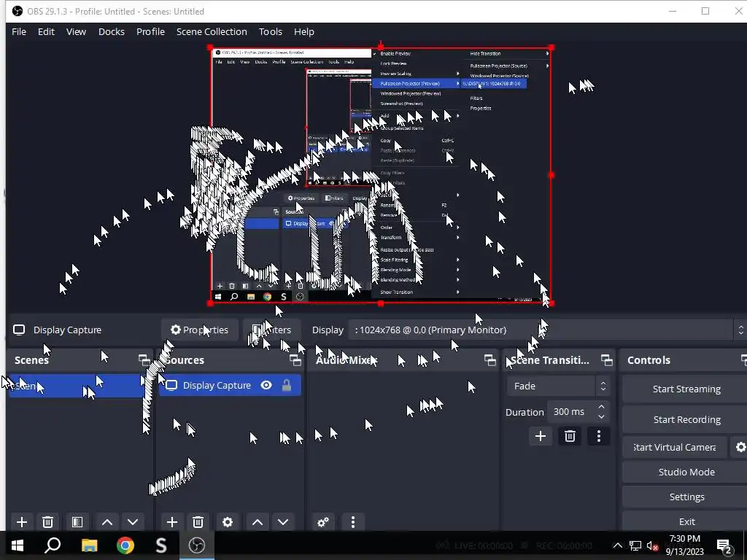Open the Fade transition dropdown
This screenshot has width=747, height=560.
558,386
